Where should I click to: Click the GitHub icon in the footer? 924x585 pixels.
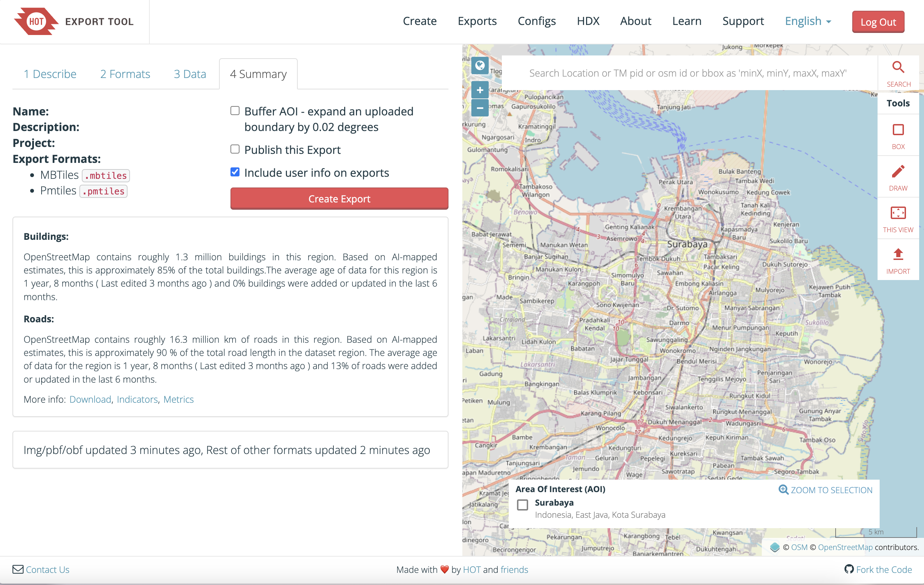coord(849,569)
